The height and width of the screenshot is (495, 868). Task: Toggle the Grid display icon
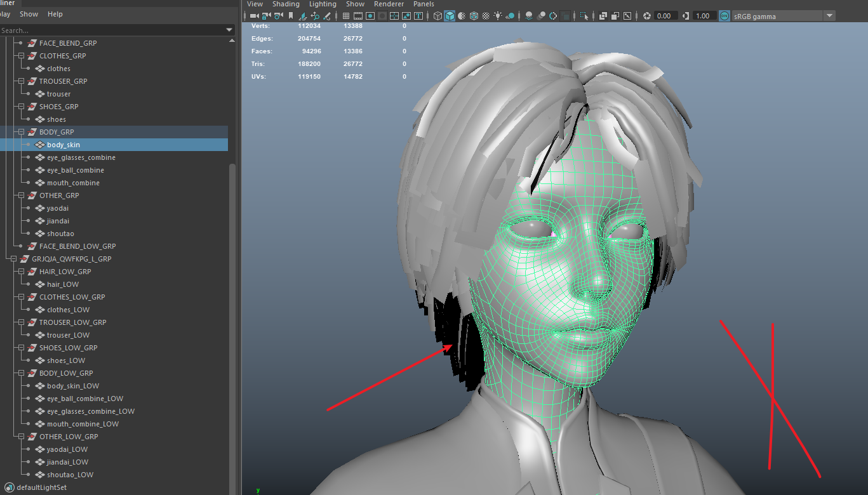click(346, 16)
